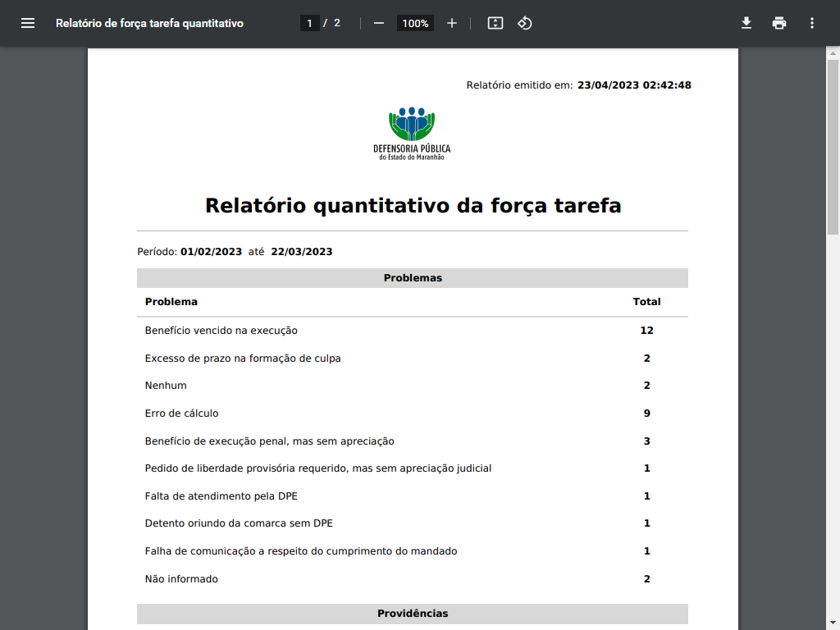Rotate the document counterclockwise
Image resolution: width=840 pixels, height=630 pixels.
pyautogui.click(x=524, y=23)
